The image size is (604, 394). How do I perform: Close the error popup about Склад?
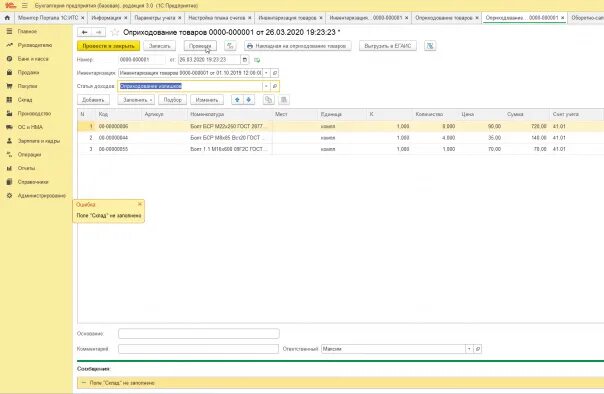click(x=140, y=204)
